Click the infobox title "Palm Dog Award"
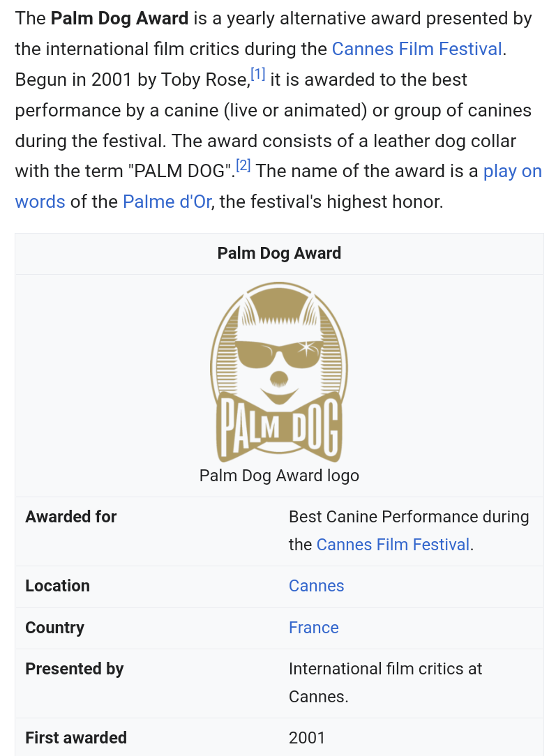This screenshot has height=756, width=556. tap(279, 253)
